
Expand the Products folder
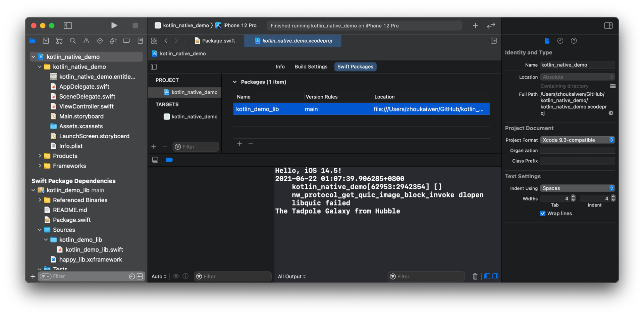(40, 155)
